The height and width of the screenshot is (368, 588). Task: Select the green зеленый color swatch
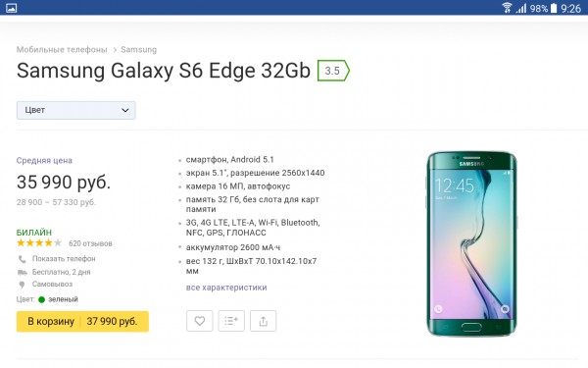(41, 299)
